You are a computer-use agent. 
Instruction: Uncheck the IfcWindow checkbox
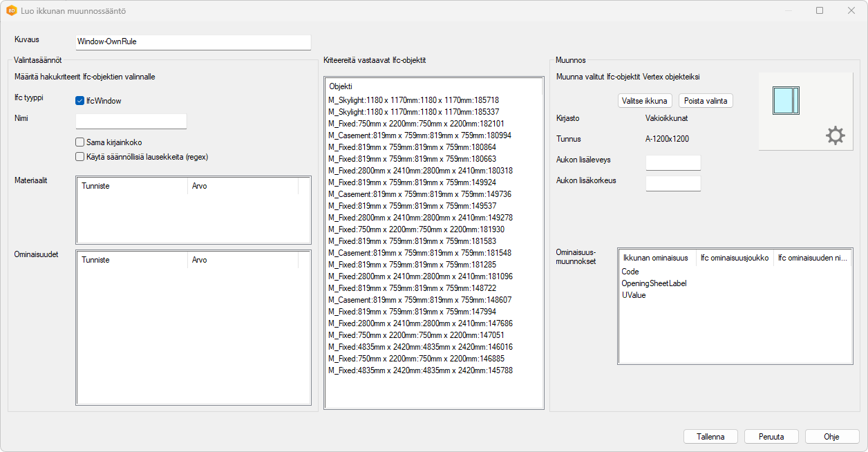pyautogui.click(x=79, y=101)
